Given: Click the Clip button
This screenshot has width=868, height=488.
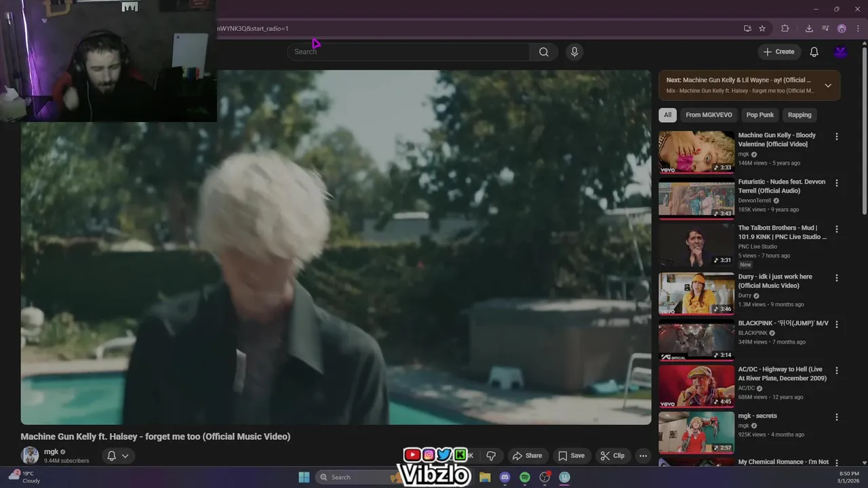Looking at the screenshot, I should 612,455.
